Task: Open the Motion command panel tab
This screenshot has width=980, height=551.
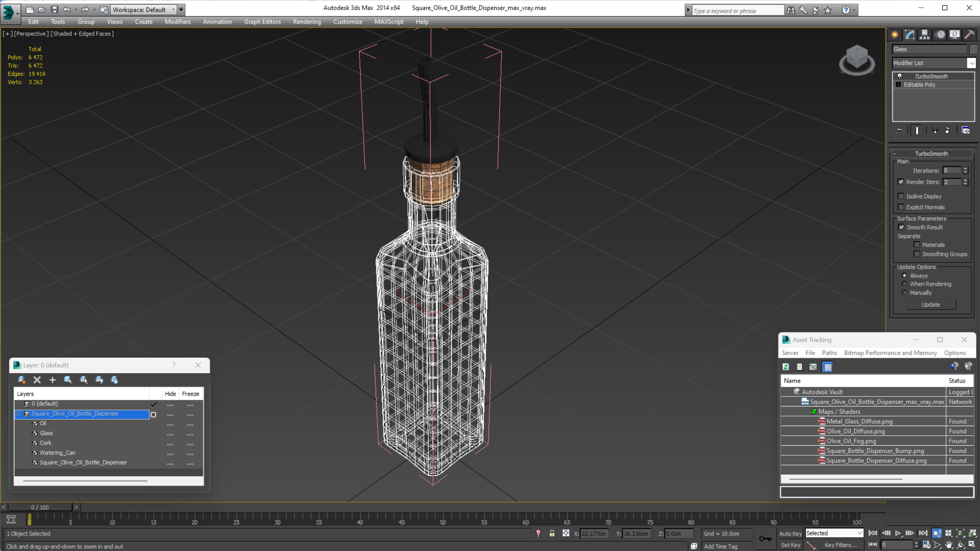Action: click(x=940, y=35)
